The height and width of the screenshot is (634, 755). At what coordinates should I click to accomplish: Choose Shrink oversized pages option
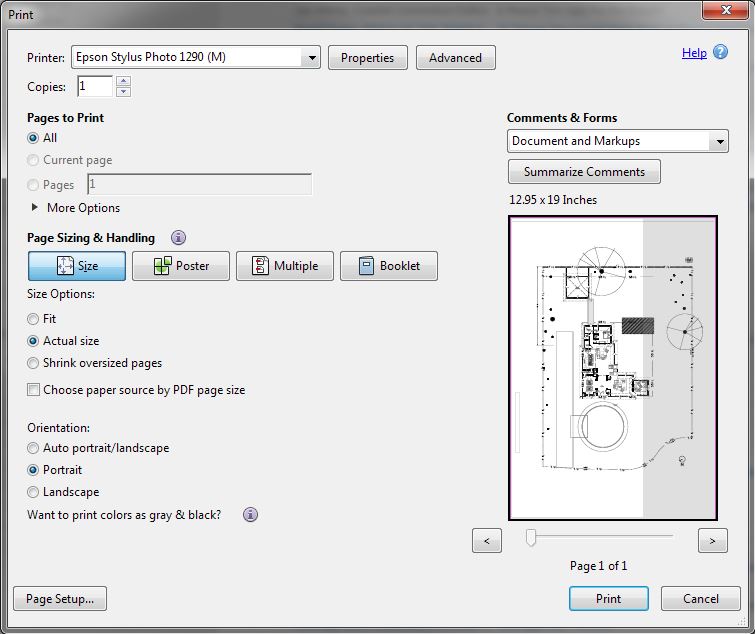tap(34, 363)
